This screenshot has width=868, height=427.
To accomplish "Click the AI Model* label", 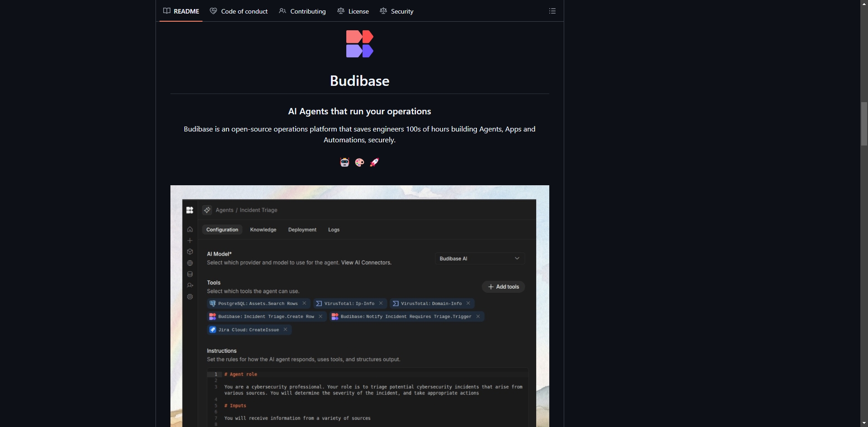I will click(219, 254).
